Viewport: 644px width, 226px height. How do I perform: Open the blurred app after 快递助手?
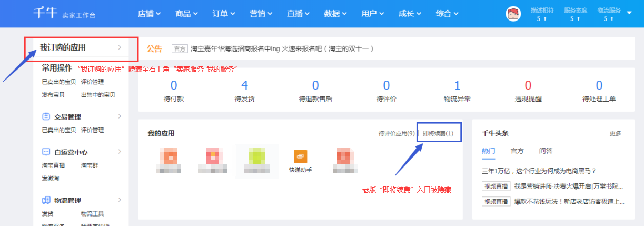coord(345,160)
